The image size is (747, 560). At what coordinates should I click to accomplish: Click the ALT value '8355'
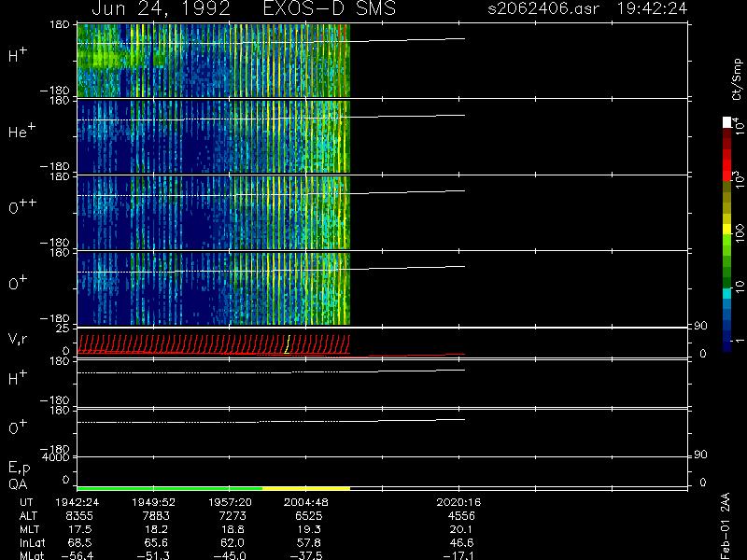[x=79, y=516]
